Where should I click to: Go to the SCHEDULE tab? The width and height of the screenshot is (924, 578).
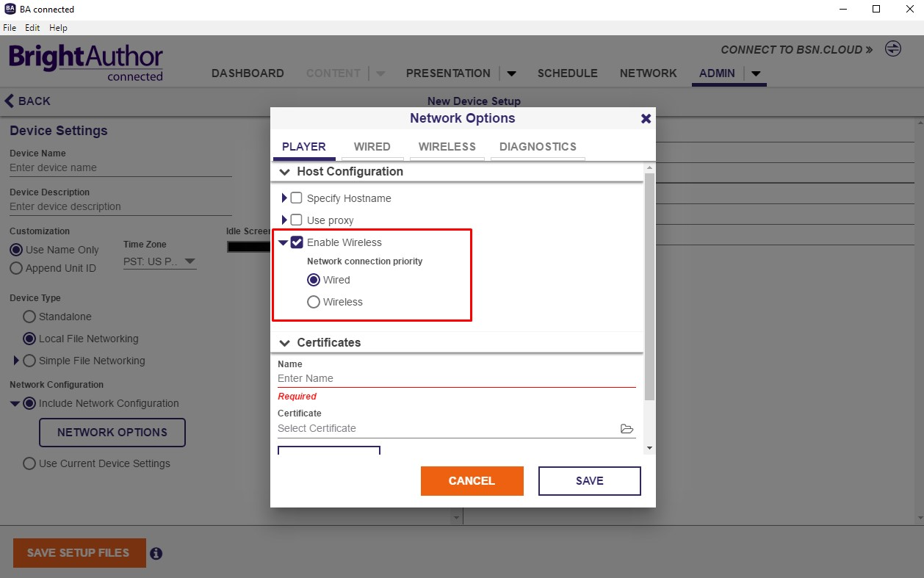pos(568,73)
